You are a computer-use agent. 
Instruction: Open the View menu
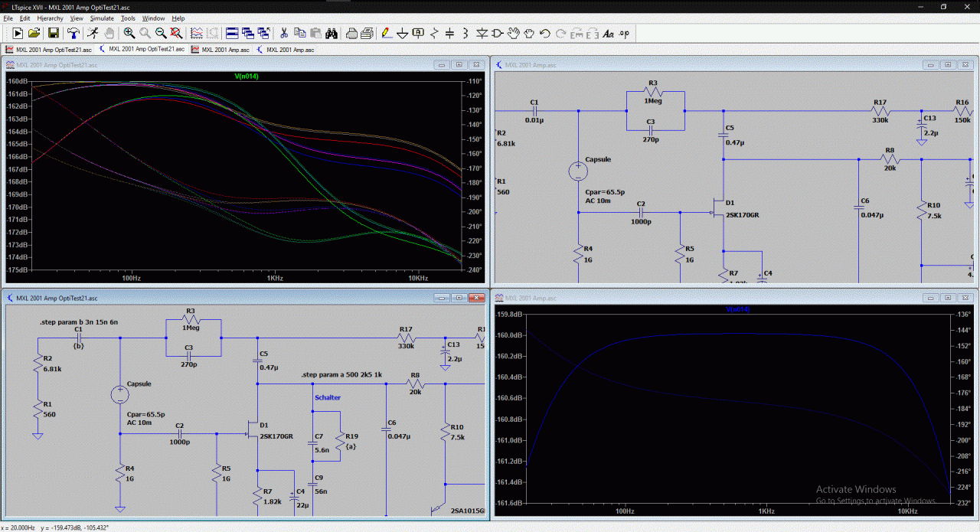(x=77, y=18)
